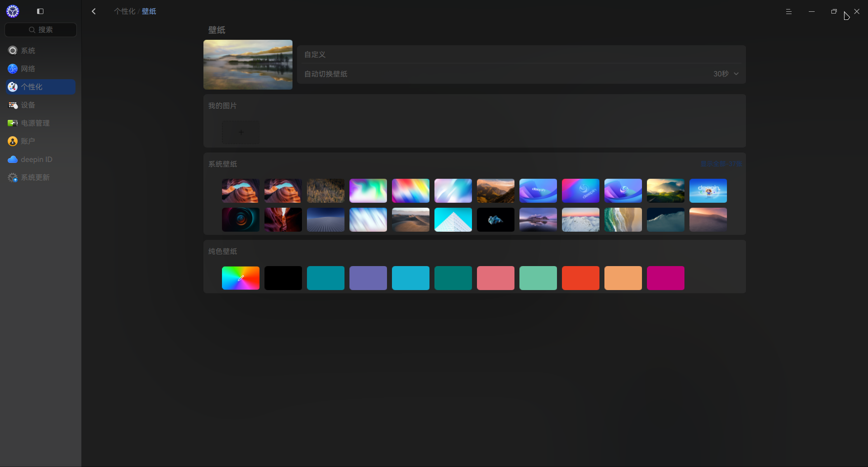Open the window main menu icon
This screenshot has width=868, height=467.
(x=789, y=11)
